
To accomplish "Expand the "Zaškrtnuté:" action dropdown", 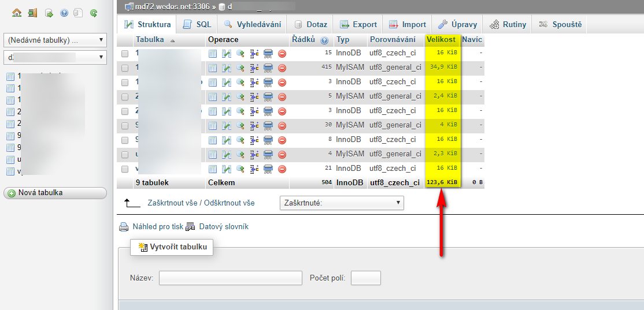I will coord(341,203).
